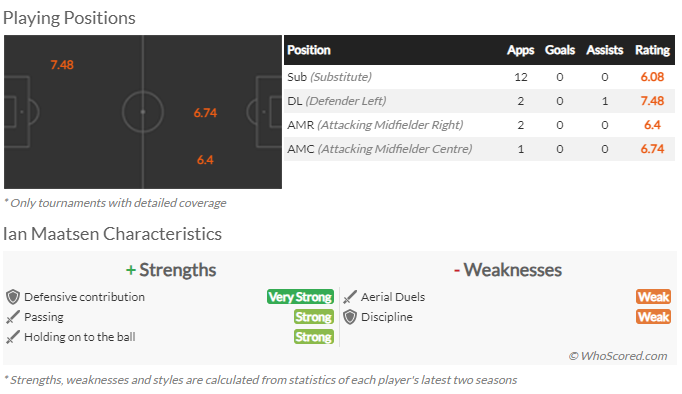Viewport: 682px width, 394px height.
Task: Click the sword icon beside Holding on to the ball
Action: tap(13, 337)
